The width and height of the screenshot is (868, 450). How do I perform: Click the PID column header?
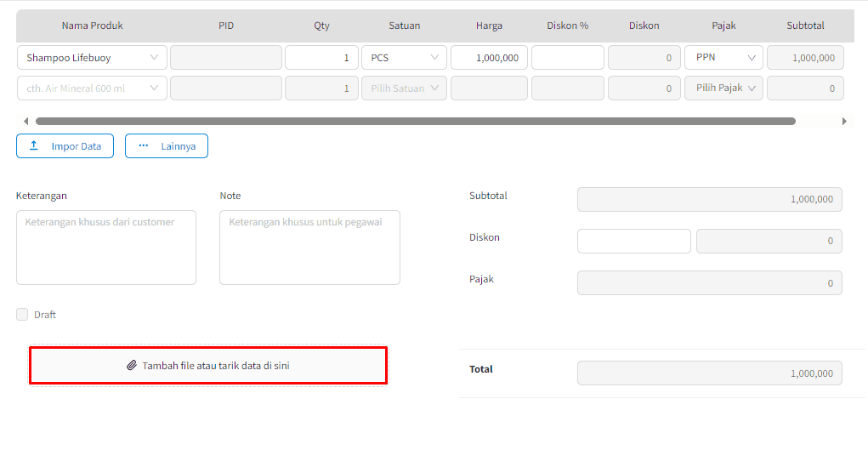[226, 26]
